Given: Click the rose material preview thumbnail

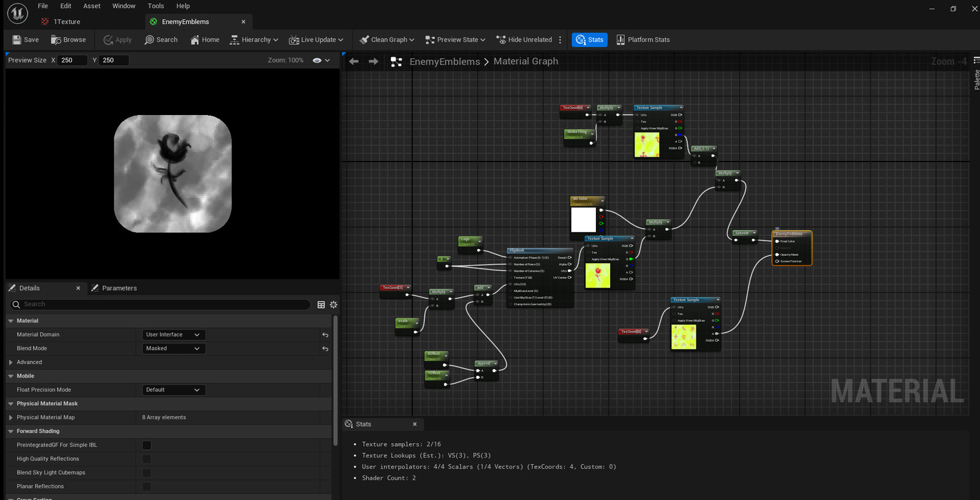Looking at the screenshot, I should 173,174.
